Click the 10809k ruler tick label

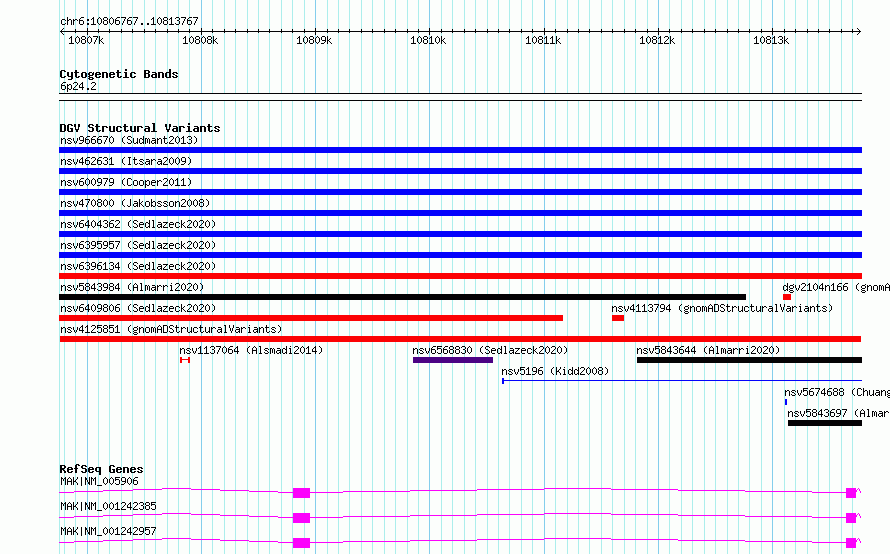click(314, 40)
